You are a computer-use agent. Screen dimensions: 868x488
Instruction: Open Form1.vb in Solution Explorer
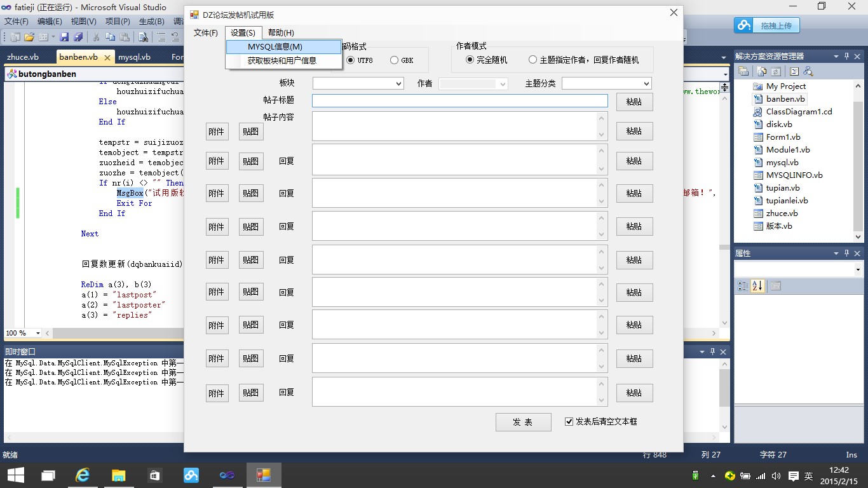[x=783, y=137]
